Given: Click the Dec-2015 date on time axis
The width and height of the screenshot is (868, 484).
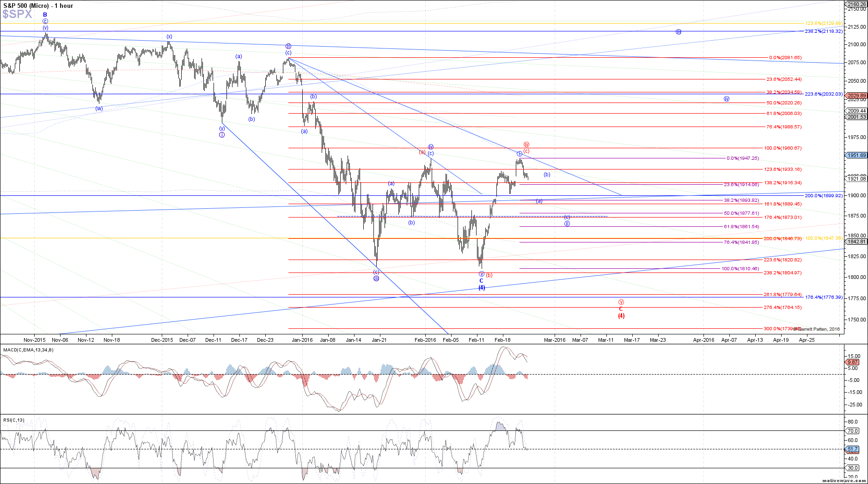Looking at the screenshot, I should (x=162, y=340).
